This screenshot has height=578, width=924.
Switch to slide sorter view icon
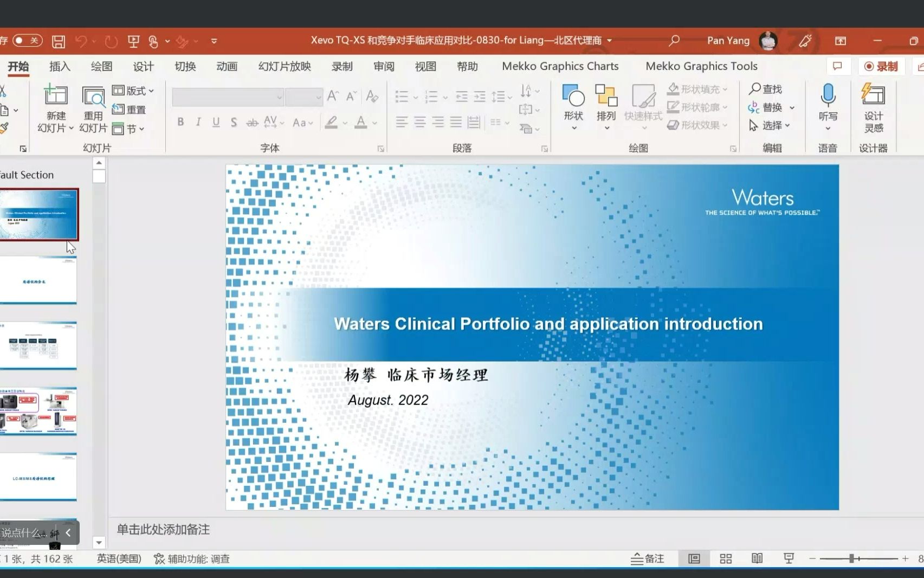pos(726,558)
